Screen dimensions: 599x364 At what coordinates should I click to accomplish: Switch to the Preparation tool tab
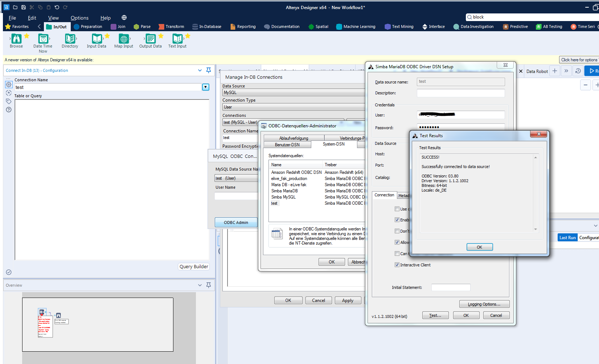coord(88,26)
